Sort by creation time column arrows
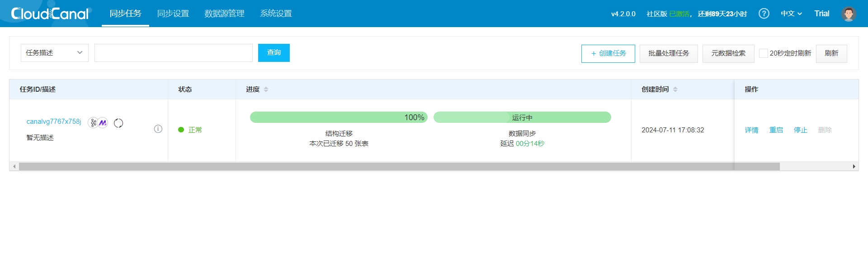868x262 pixels. click(675, 89)
